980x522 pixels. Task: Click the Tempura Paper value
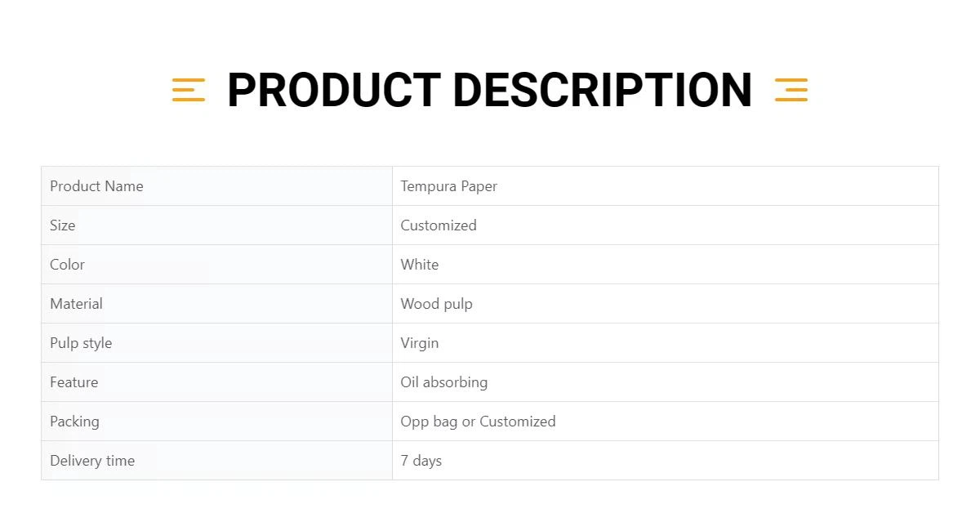(448, 186)
